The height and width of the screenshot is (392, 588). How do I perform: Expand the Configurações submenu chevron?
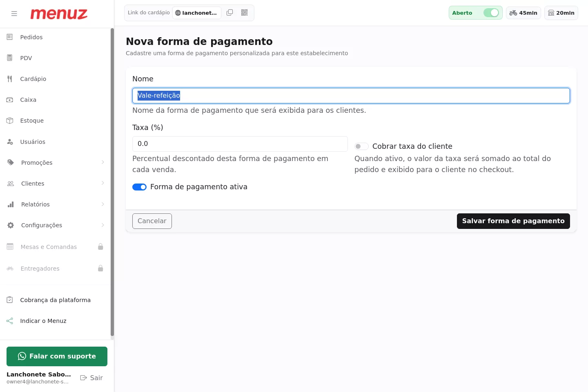click(x=103, y=225)
